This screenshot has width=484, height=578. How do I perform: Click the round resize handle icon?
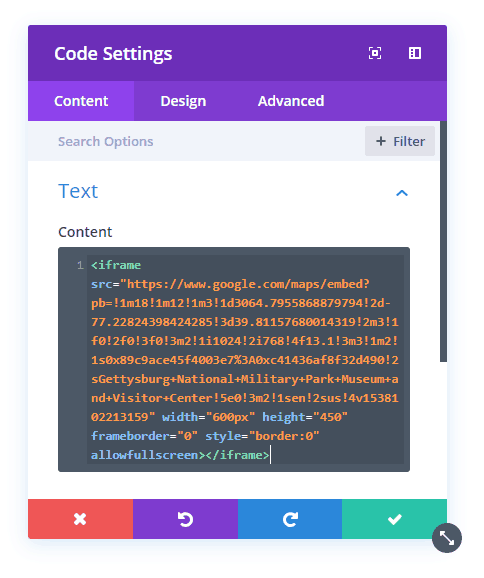447,538
